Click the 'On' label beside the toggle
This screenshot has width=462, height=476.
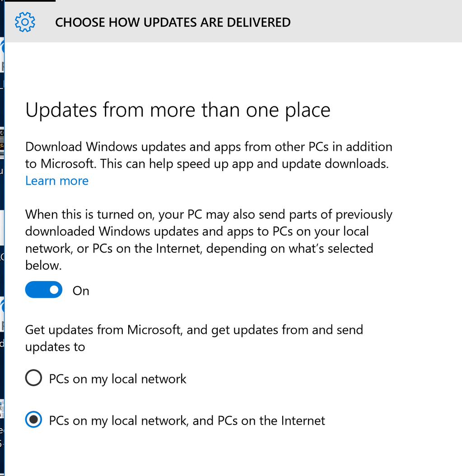coord(81,291)
